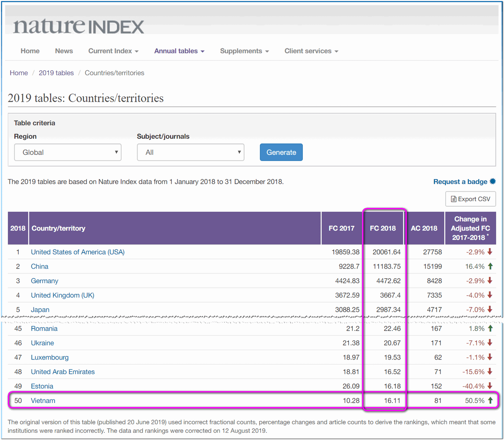Select the News menu item
The width and height of the screenshot is (504, 440).
(x=64, y=51)
